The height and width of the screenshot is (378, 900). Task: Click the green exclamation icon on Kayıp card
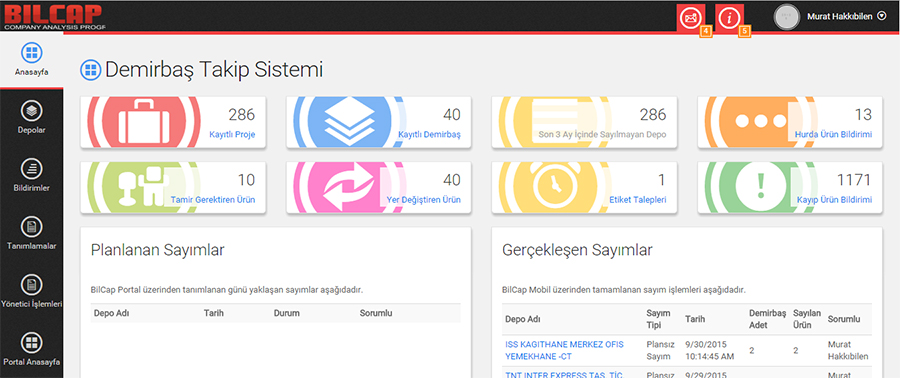[761, 187]
